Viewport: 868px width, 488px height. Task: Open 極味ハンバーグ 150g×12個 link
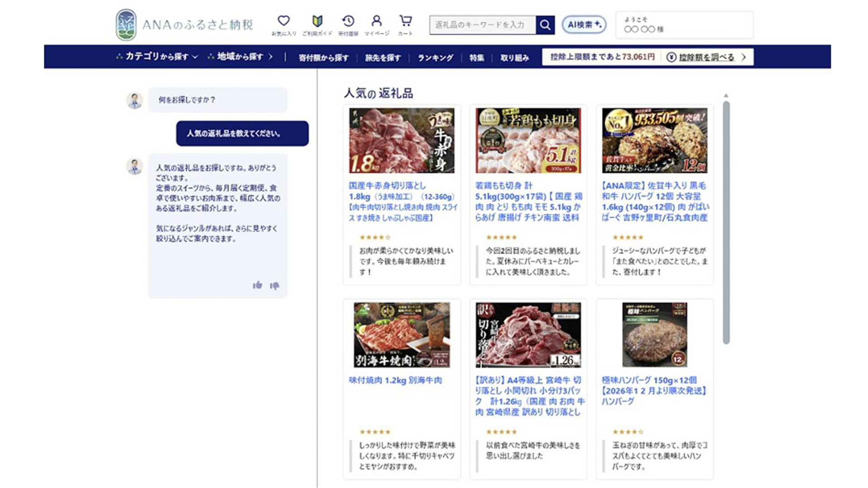654,391
